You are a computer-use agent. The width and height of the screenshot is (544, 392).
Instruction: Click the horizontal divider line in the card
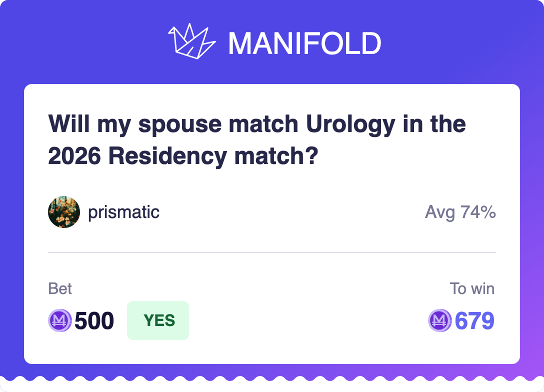pyautogui.click(x=272, y=252)
